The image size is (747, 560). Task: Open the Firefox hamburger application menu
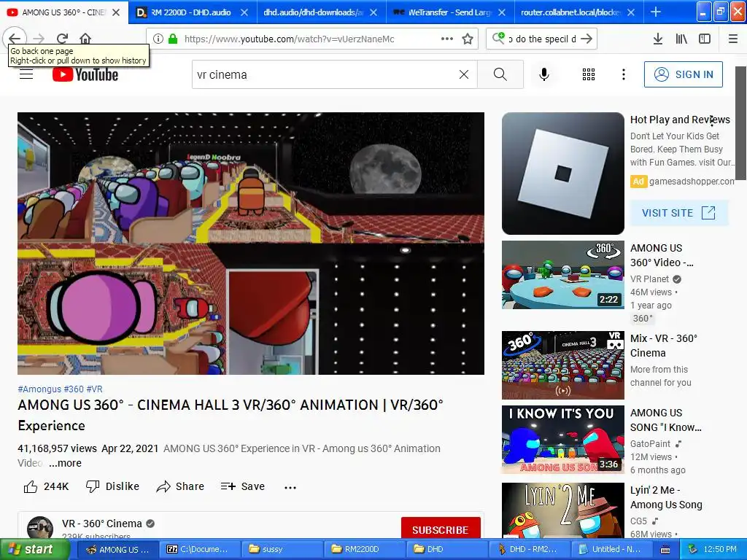pos(733,39)
